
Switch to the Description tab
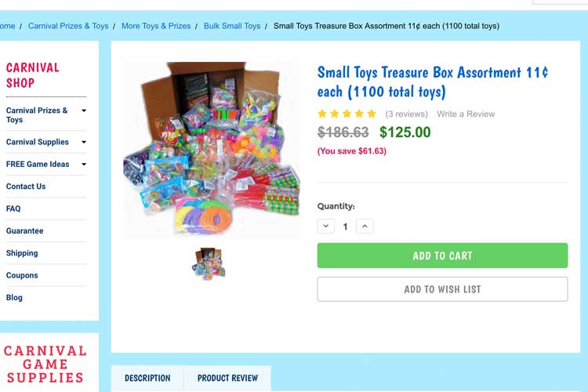[x=147, y=378]
